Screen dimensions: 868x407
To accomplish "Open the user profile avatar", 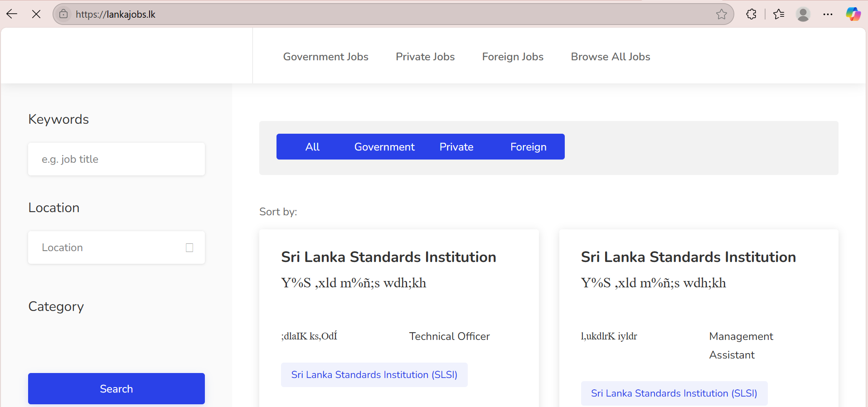I will click(803, 14).
